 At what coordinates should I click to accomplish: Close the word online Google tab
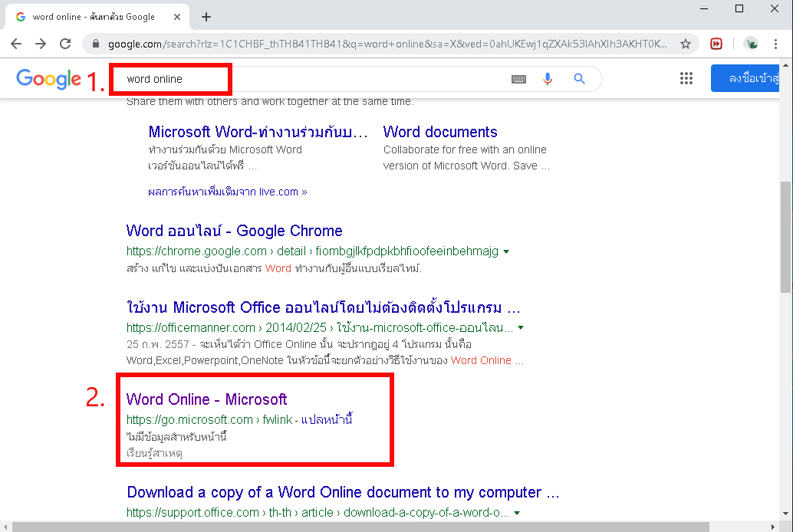click(177, 17)
